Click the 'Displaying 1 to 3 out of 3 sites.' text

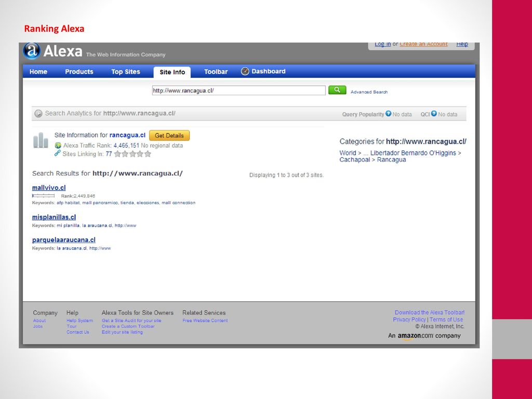287,175
